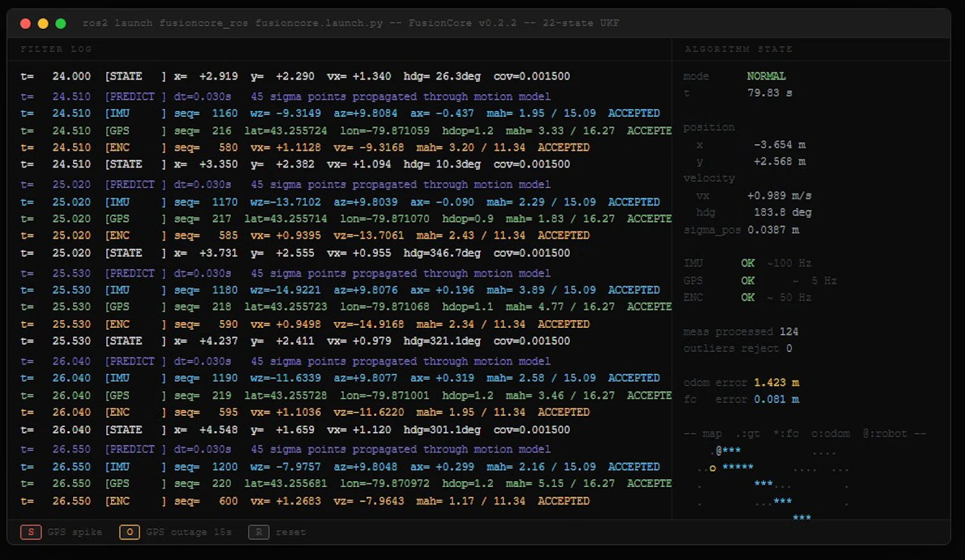Click outliers reject count 0
Screen dimensions: 965x560
point(789,349)
